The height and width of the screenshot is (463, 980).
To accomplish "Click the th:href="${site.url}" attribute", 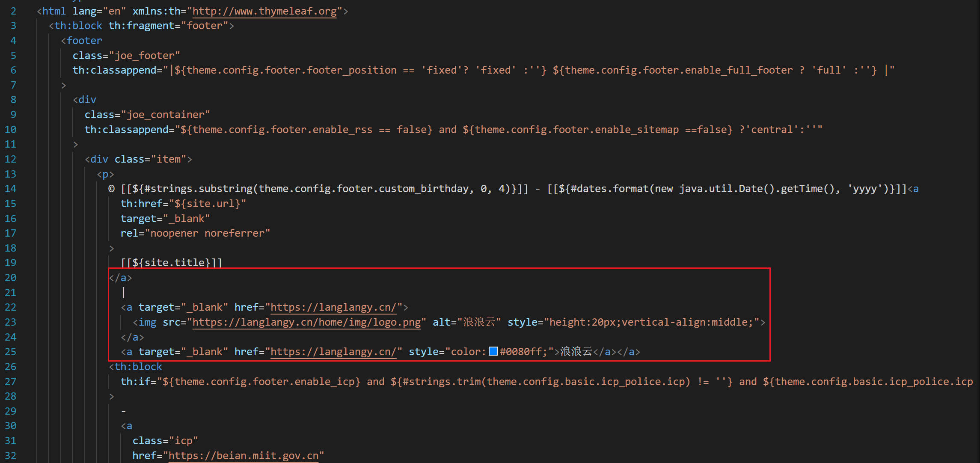I will point(183,204).
